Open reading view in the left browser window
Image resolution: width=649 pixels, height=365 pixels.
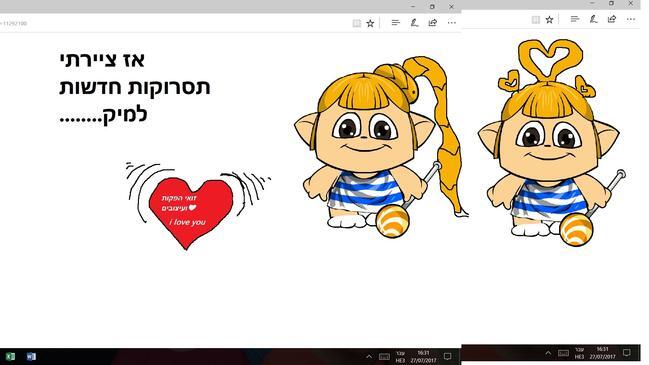point(356,23)
